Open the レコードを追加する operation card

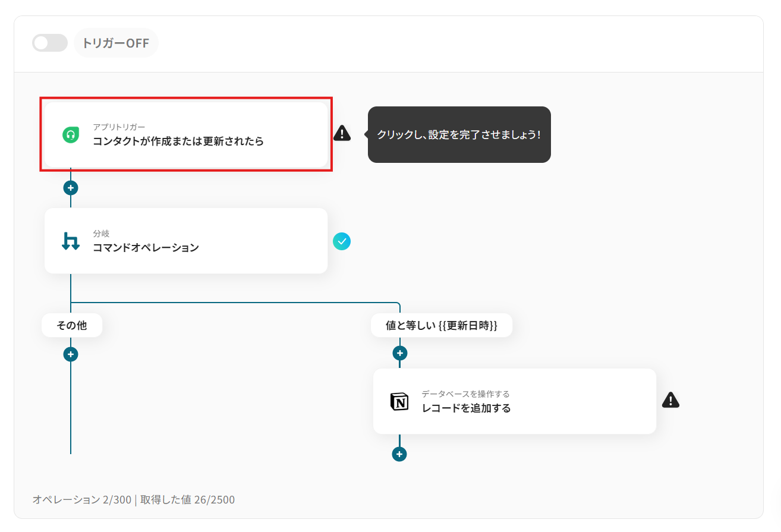tap(511, 401)
